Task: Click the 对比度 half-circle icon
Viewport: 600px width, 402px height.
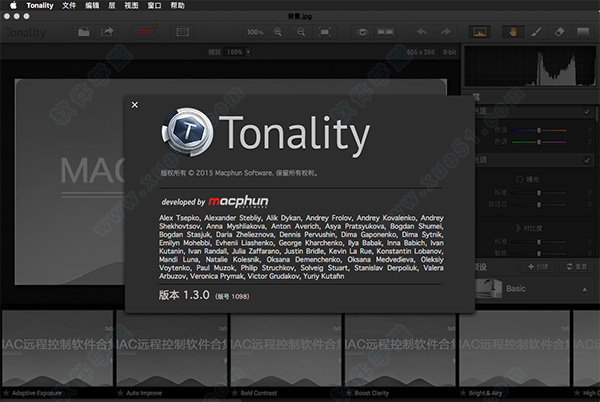Action: point(518,228)
